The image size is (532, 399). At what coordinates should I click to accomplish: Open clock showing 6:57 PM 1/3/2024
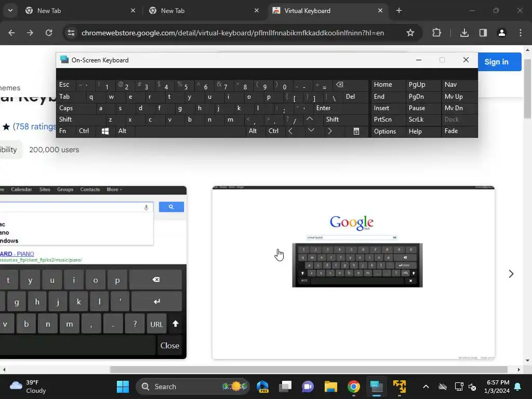pyautogui.click(x=497, y=387)
